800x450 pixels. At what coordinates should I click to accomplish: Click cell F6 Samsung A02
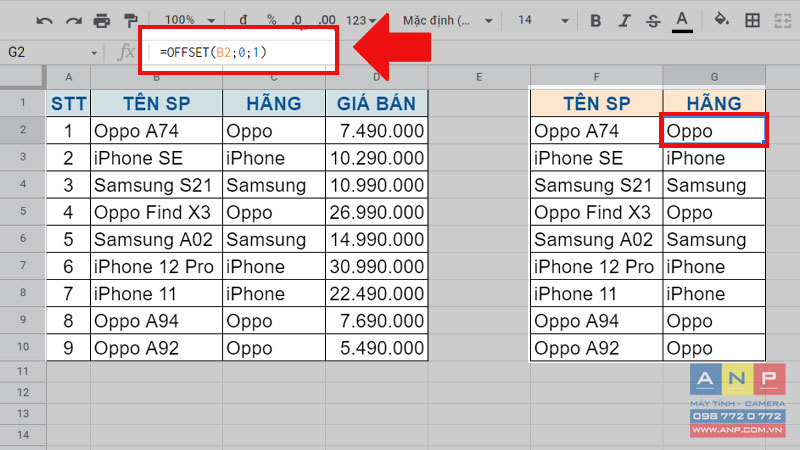tap(596, 239)
